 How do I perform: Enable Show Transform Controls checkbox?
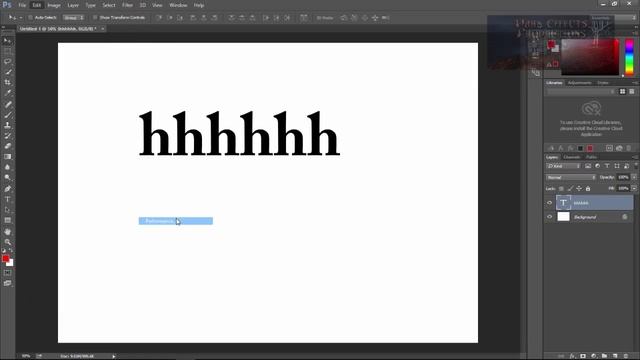click(95, 18)
